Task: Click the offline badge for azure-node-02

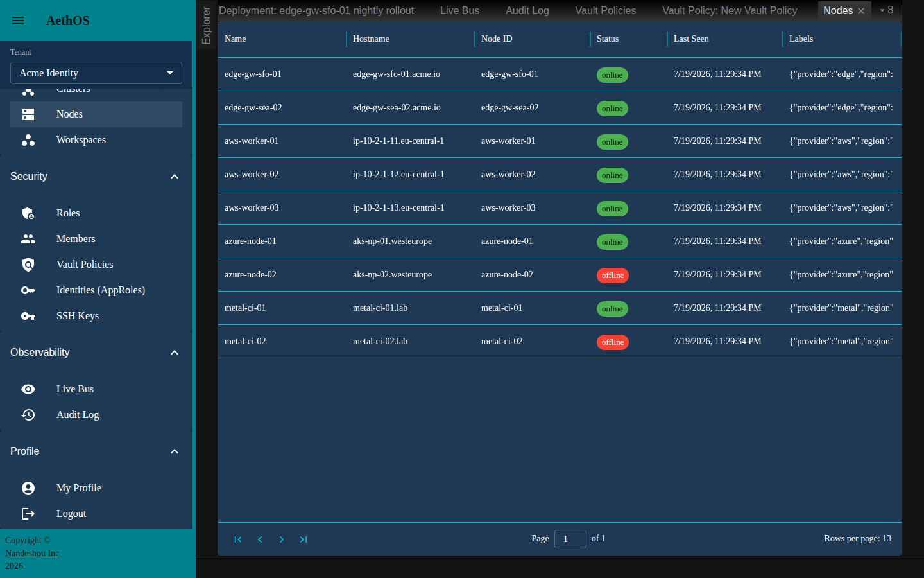Action: click(x=613, y=276)
